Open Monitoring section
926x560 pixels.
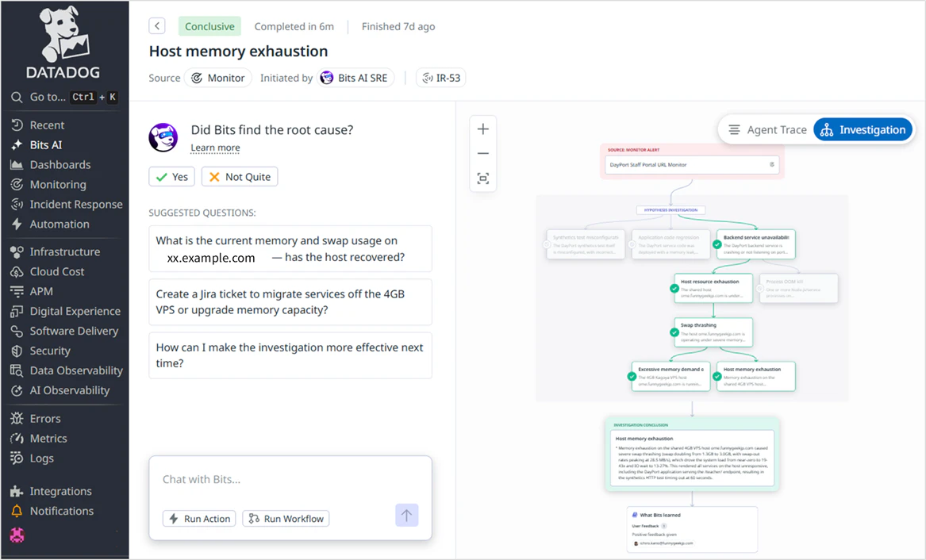[x=57, y=185]
